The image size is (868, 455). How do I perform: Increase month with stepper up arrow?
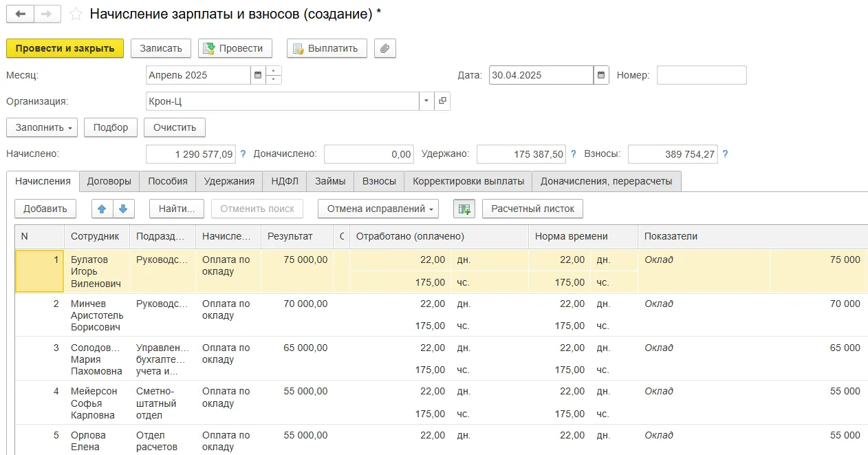point(274,71)
